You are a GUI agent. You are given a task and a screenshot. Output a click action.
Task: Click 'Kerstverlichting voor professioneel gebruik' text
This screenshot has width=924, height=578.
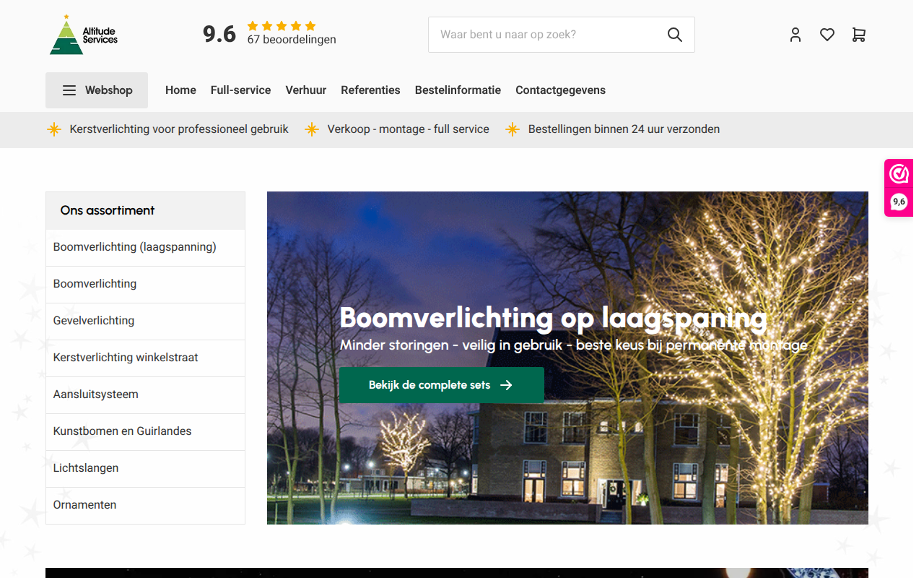[x=179, y=129]
